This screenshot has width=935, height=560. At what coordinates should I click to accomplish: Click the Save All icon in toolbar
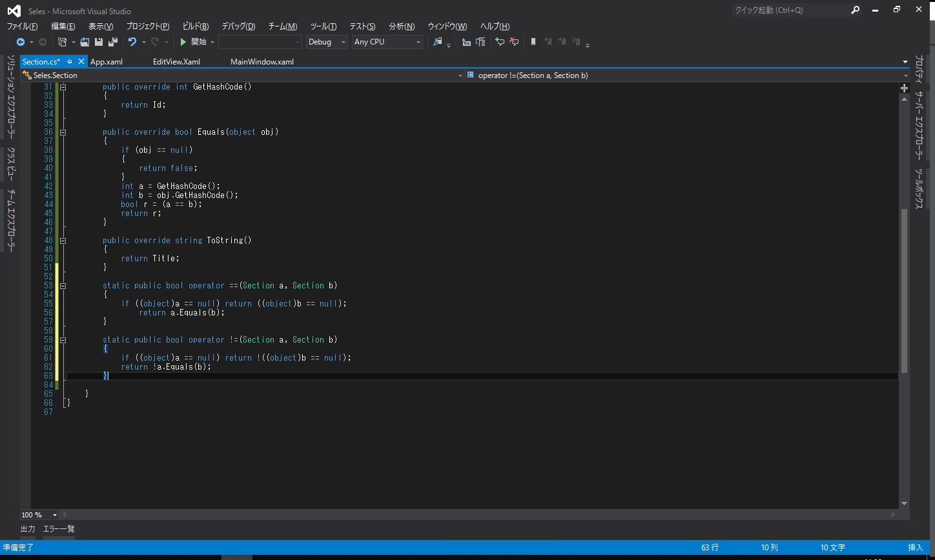coord(112,42)
